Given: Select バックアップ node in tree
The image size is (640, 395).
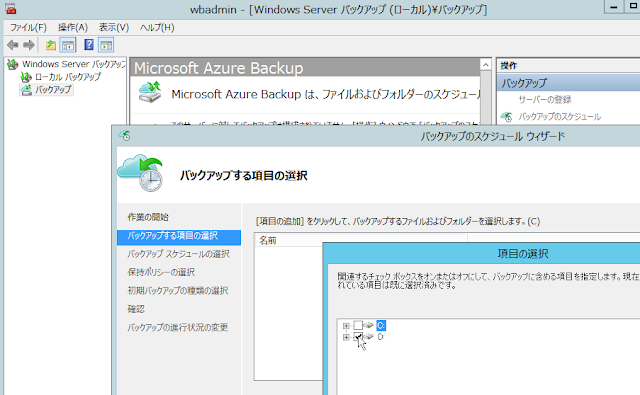Looking at the screenshot, I should 53,89.
